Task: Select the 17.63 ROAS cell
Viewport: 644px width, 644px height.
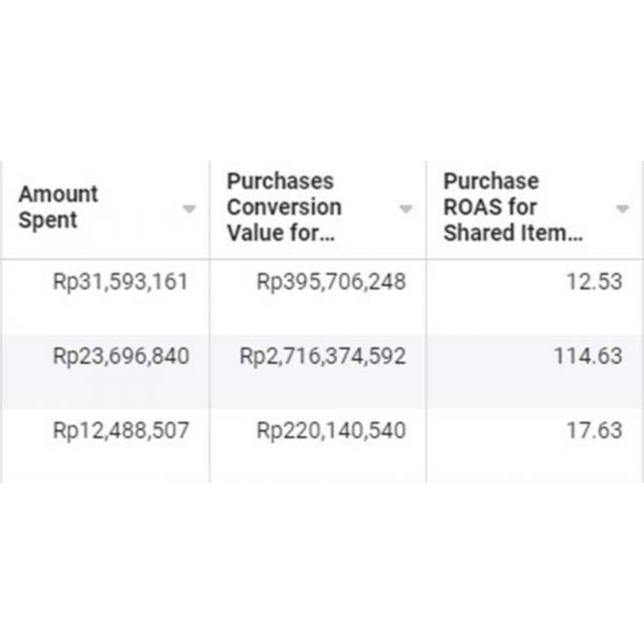Action: tap(595, 431)
